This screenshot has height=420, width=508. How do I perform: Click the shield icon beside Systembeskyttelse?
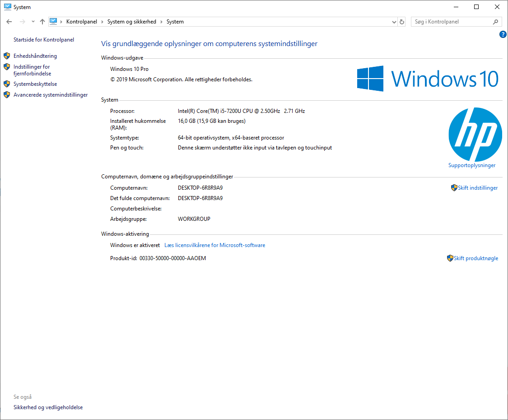pyautogui.click(x=6, y=84)
